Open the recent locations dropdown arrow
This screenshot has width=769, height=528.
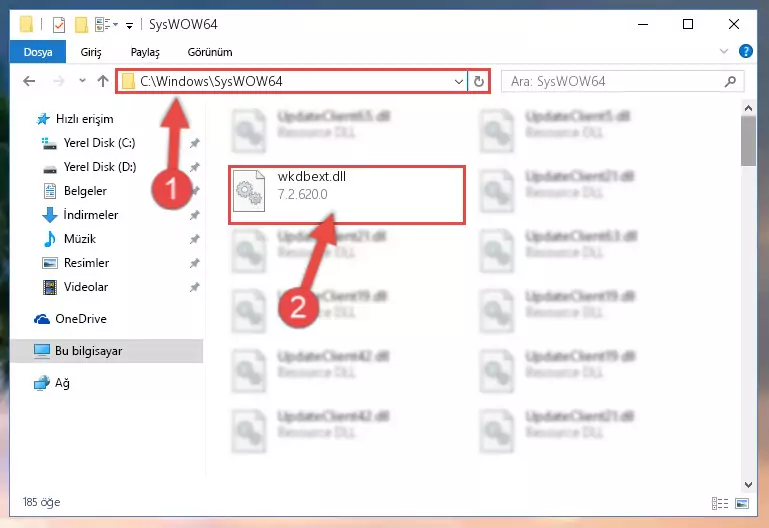click(82, 80)
